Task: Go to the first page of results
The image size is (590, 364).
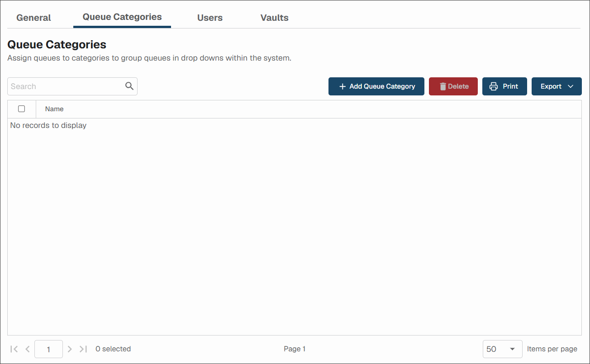Action: [x=14, y=349]
